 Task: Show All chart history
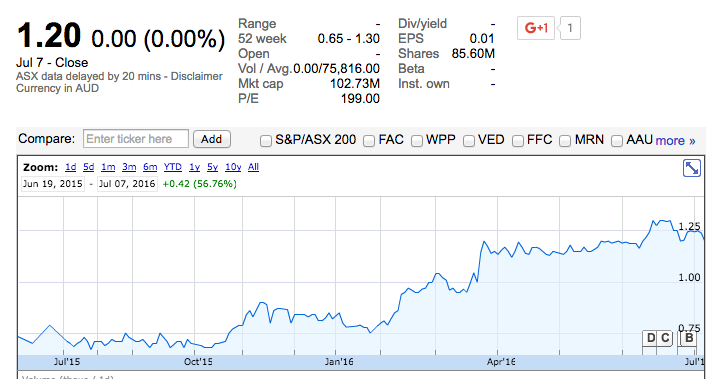coord(253,167)
